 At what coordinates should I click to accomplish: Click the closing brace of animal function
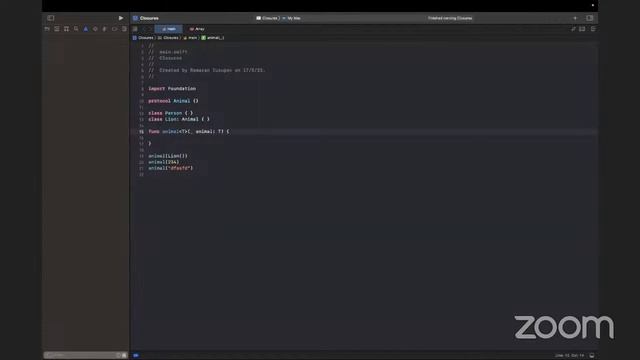click(x=150, y=144)
